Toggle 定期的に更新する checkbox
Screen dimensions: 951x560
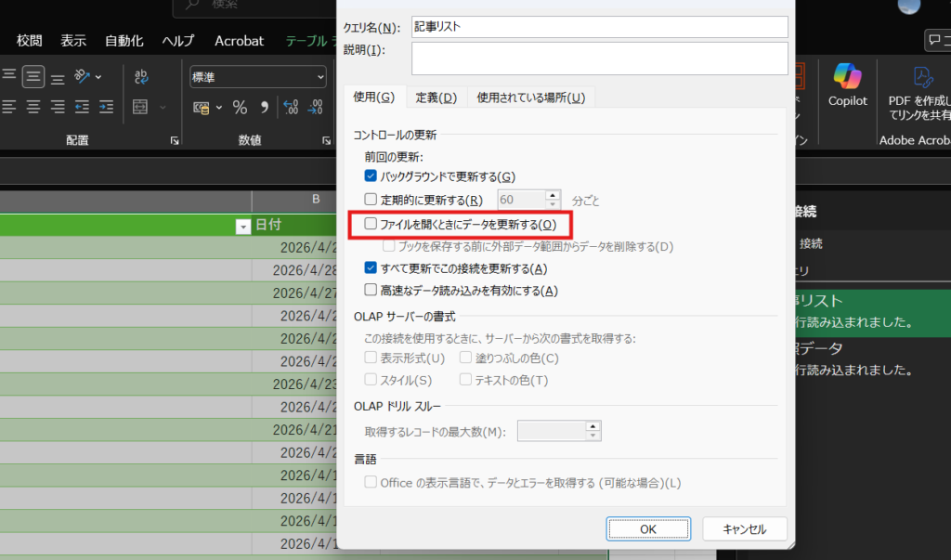(371, 199)
